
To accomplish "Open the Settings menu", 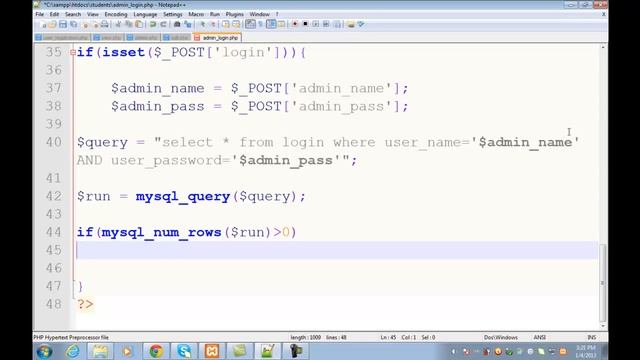I will pos(173,14).
